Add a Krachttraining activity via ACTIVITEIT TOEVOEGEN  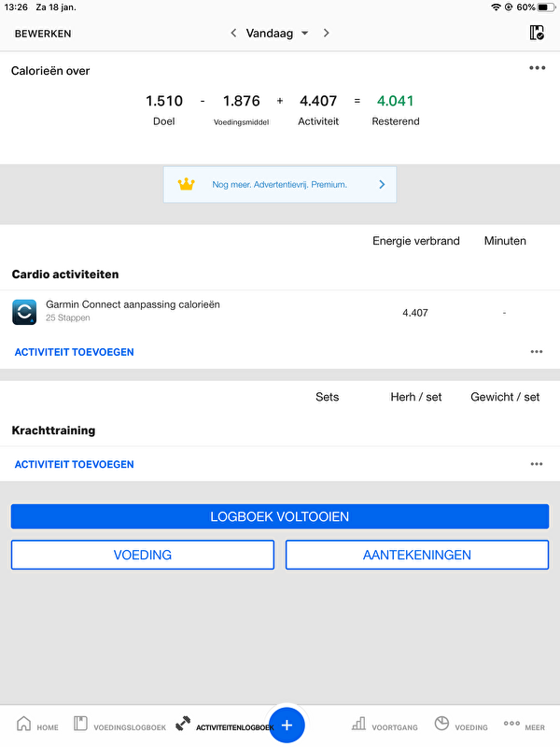point(75,464)
